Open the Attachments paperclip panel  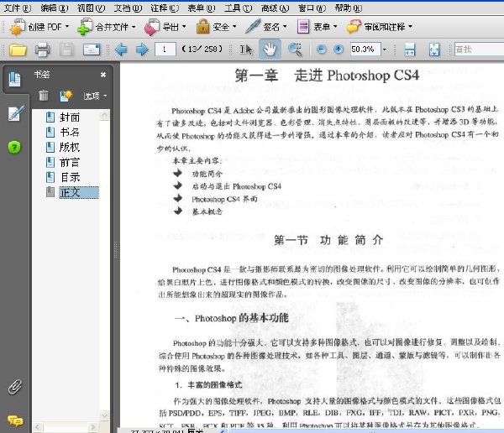point(15,387)
